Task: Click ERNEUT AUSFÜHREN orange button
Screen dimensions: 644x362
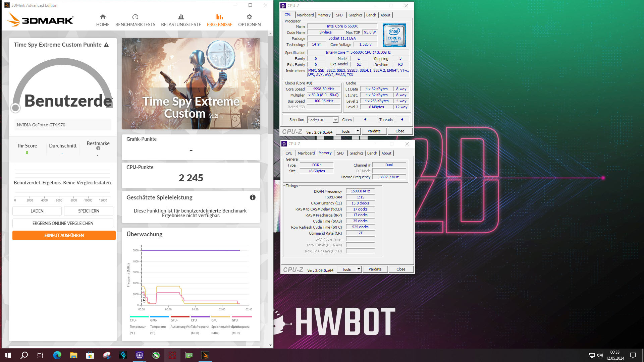Action: (64, 235)
